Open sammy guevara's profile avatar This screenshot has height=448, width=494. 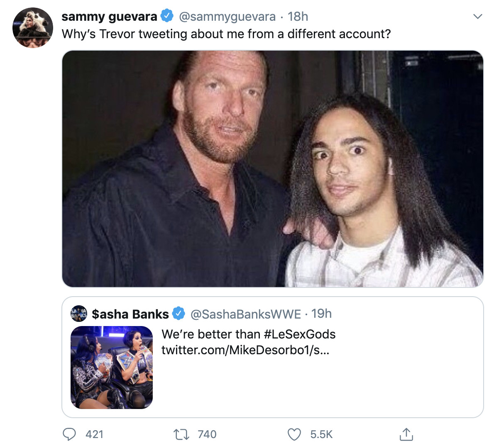point(33,27)
